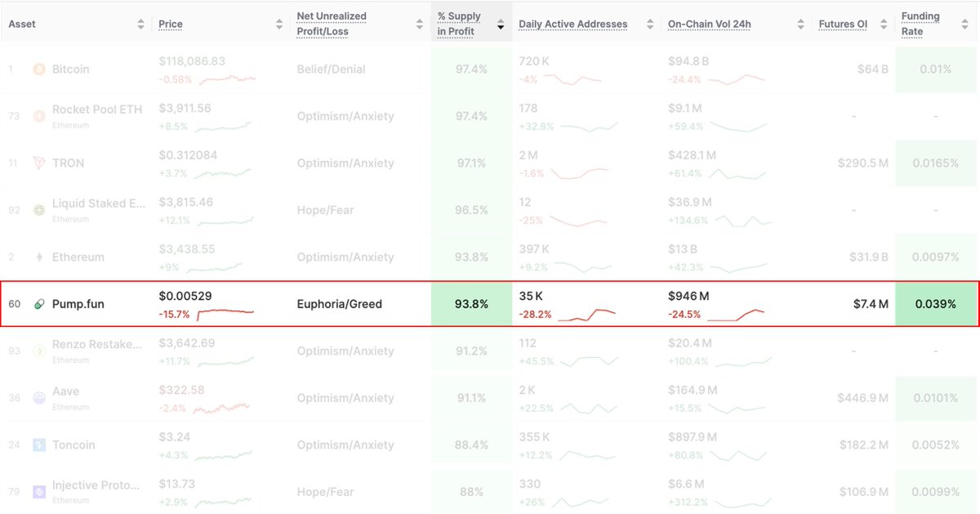Click Pump.fun's on-chain volume sparkline

(737, 315)
